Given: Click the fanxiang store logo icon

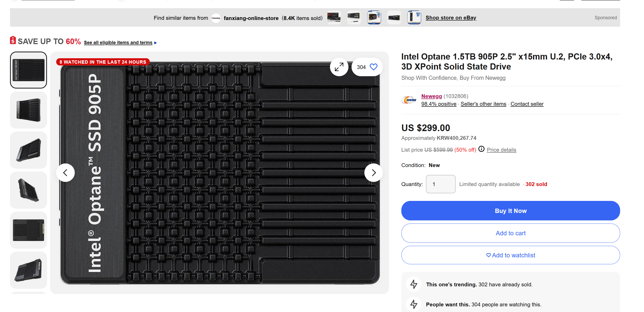Looking at the screenshot, I should [216, 18].
